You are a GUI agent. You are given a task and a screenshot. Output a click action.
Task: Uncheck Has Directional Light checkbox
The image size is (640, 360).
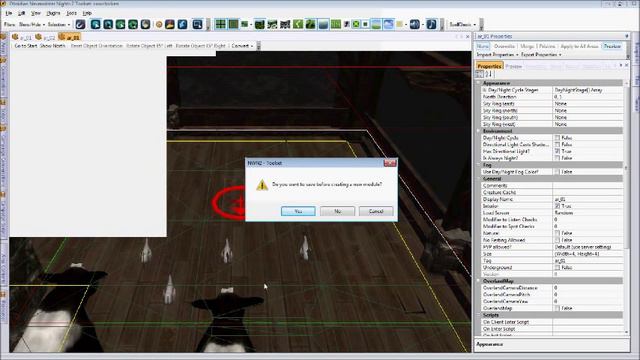coord(557,151)
